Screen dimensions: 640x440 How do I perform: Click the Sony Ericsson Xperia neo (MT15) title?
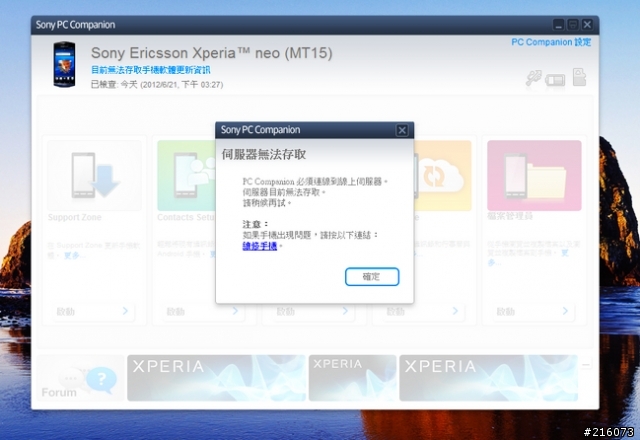click(x=211, y=53)
